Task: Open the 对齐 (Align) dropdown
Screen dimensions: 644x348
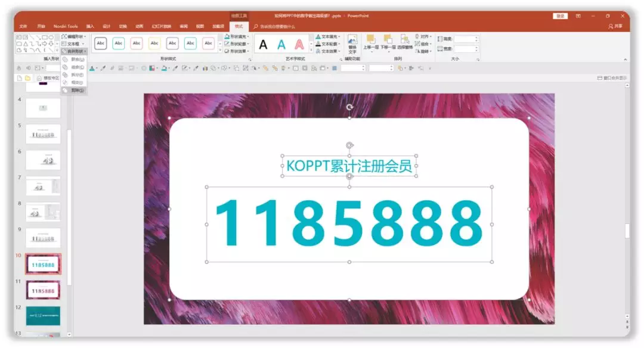Action: (x=423, y=36)
